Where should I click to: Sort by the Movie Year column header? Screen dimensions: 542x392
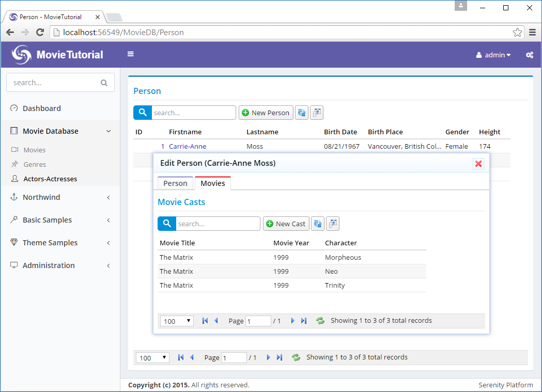click(x=291, y=243)
